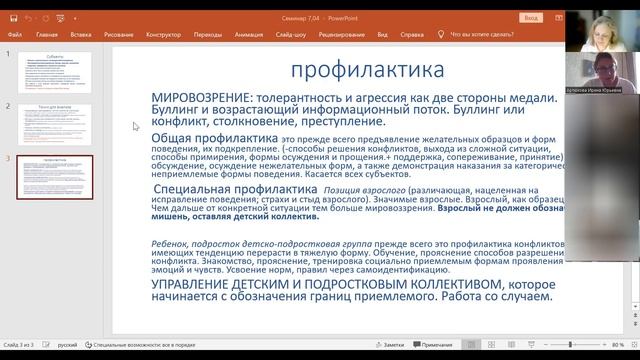Select slide 1 thumbnail

coord(55,72)
